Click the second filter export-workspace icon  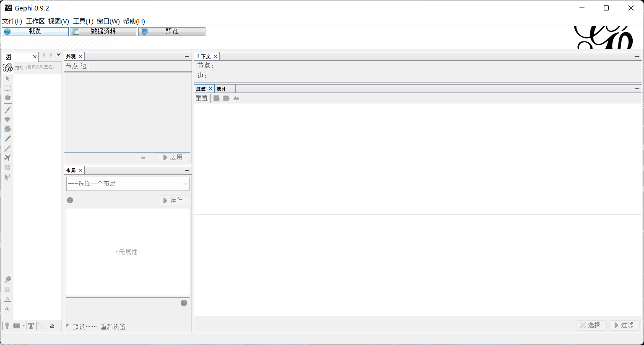(226, 98)
